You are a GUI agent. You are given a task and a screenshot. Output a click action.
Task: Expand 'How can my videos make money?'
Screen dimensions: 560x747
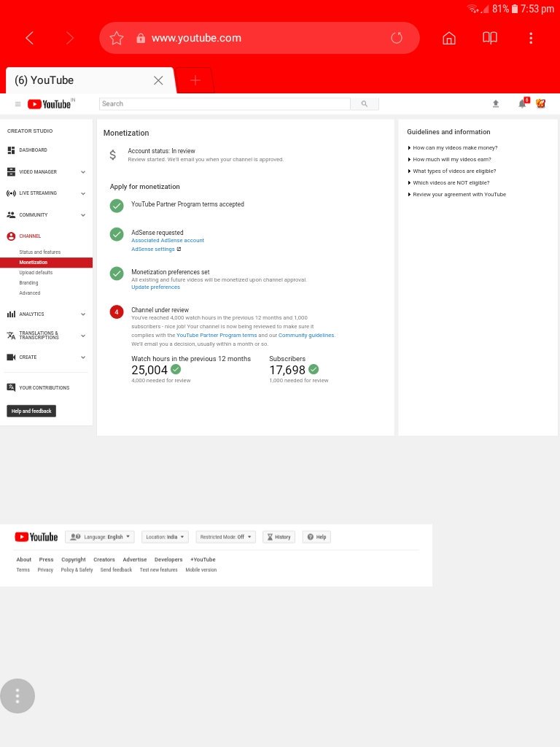pos(453,147)
